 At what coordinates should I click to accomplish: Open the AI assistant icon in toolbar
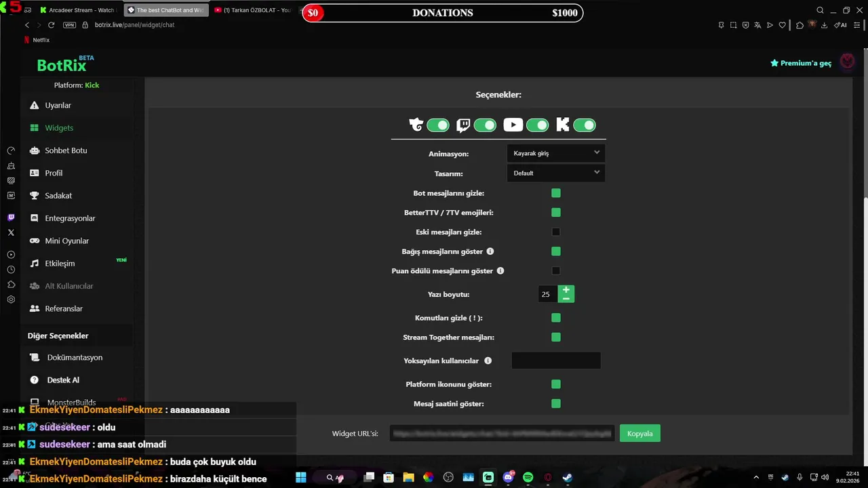[840, 25]
